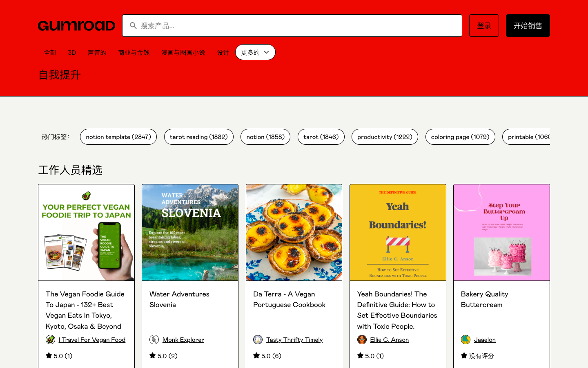Click the 5.0 (2) rating text
588x368 pixels.
tap(167, 356)
